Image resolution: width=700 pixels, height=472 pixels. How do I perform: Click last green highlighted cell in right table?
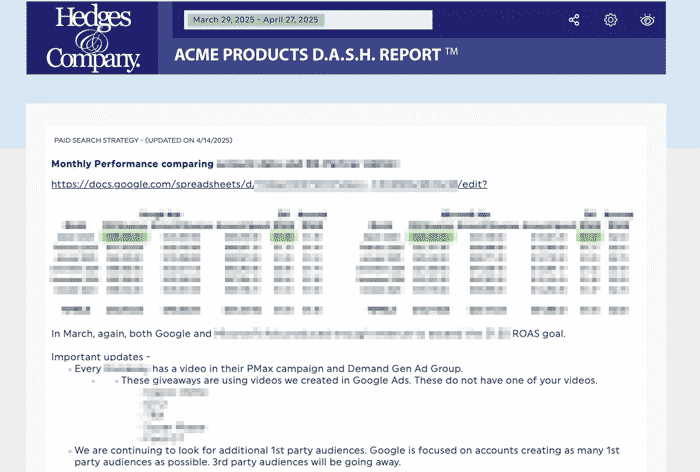(591, 238)
